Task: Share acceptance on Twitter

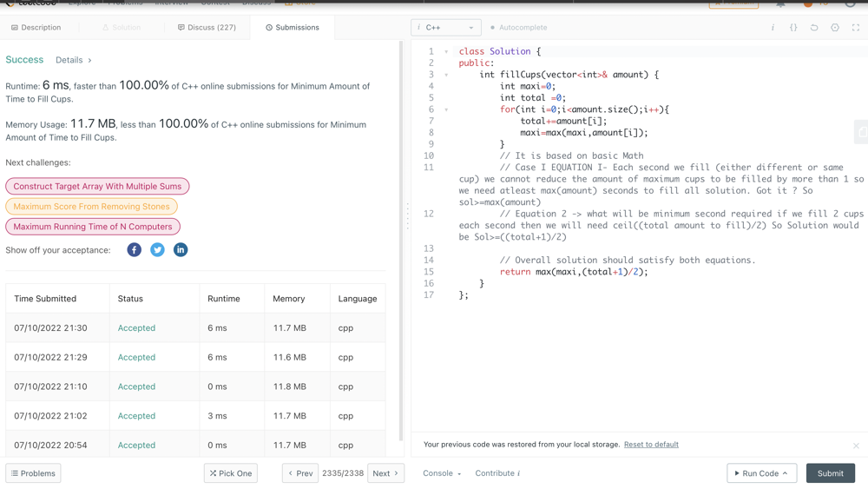Action: pyautogui.click(x=157, y=250)
